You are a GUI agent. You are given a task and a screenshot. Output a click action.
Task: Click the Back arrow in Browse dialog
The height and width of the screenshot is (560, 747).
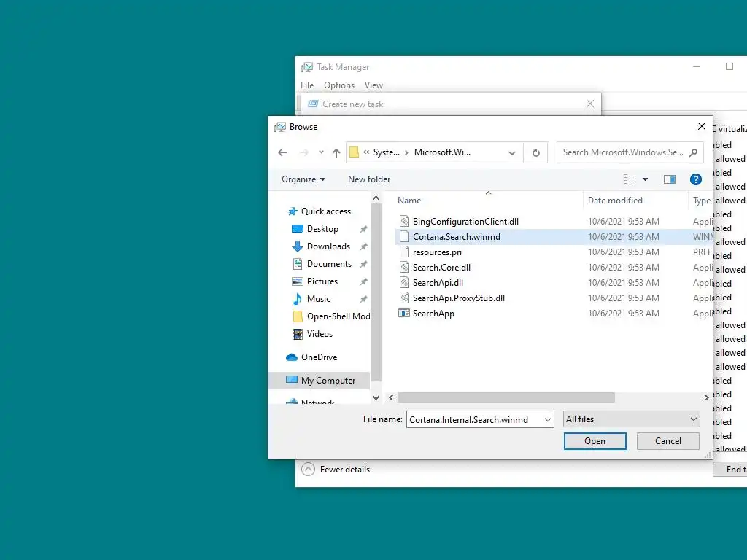(282, 152)
